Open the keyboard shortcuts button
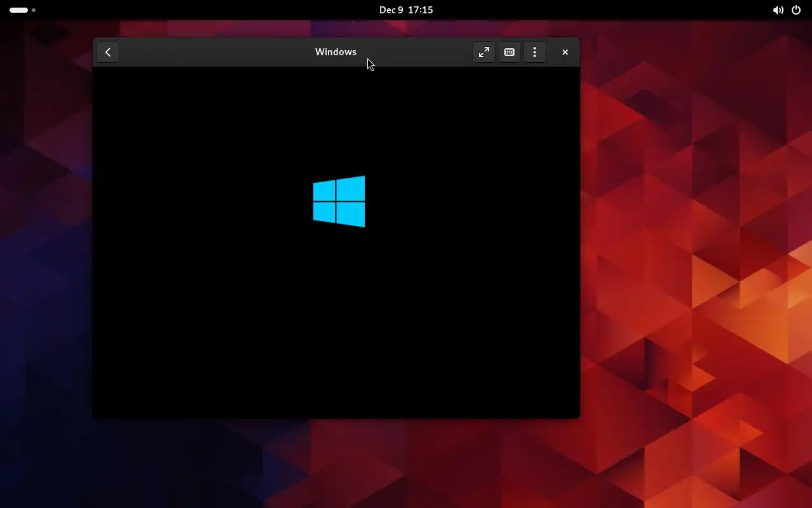The width and height of the screenshot is (812, 508). 509,52
